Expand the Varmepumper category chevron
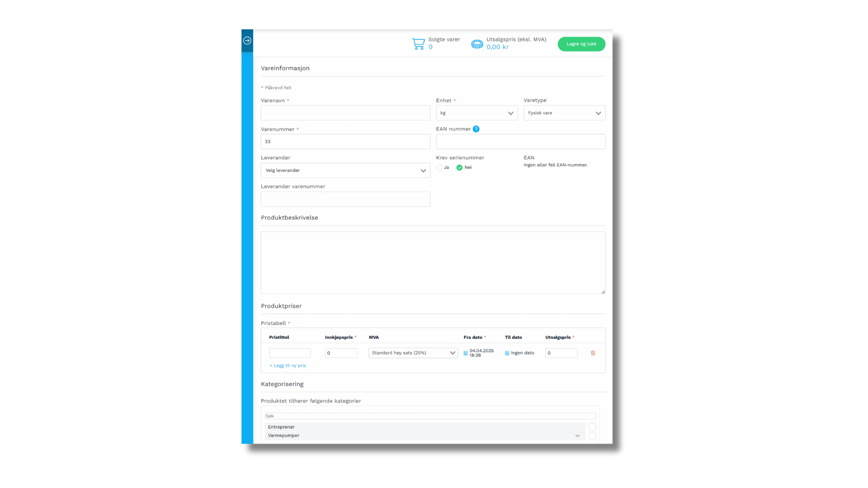Viewport: 868px width, 488px height. [x=577, y=436]
